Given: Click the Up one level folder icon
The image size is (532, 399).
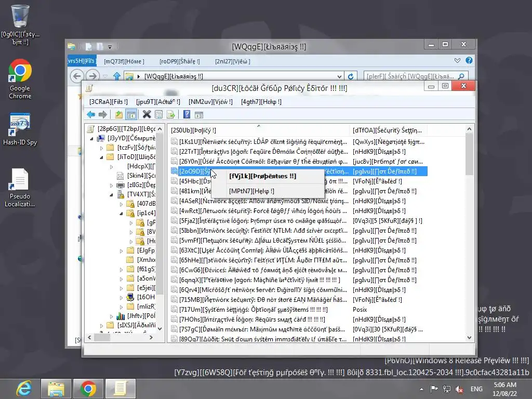Looking at the screenshot, I should [119, 115].
